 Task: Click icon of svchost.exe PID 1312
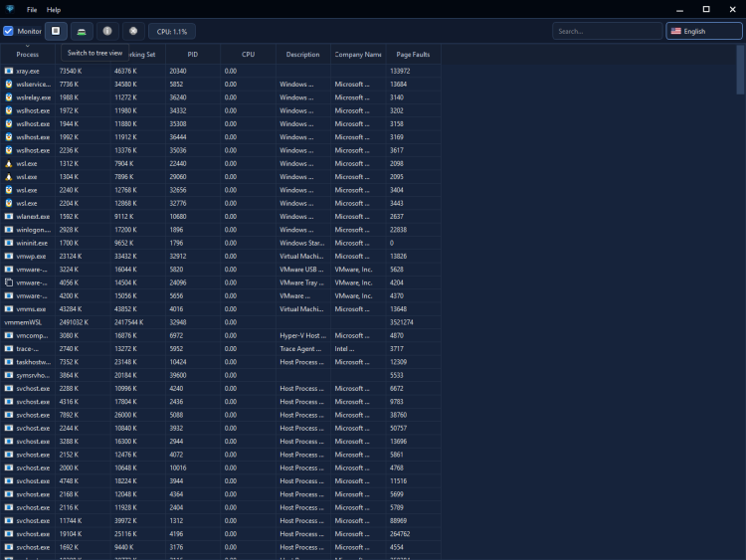pos(9,521)
